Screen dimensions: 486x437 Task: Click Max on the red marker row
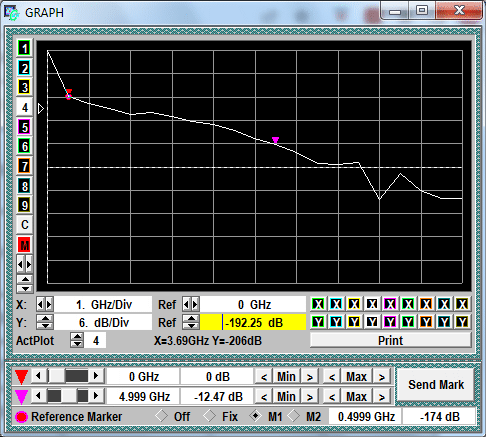click(x=357, y=377)
